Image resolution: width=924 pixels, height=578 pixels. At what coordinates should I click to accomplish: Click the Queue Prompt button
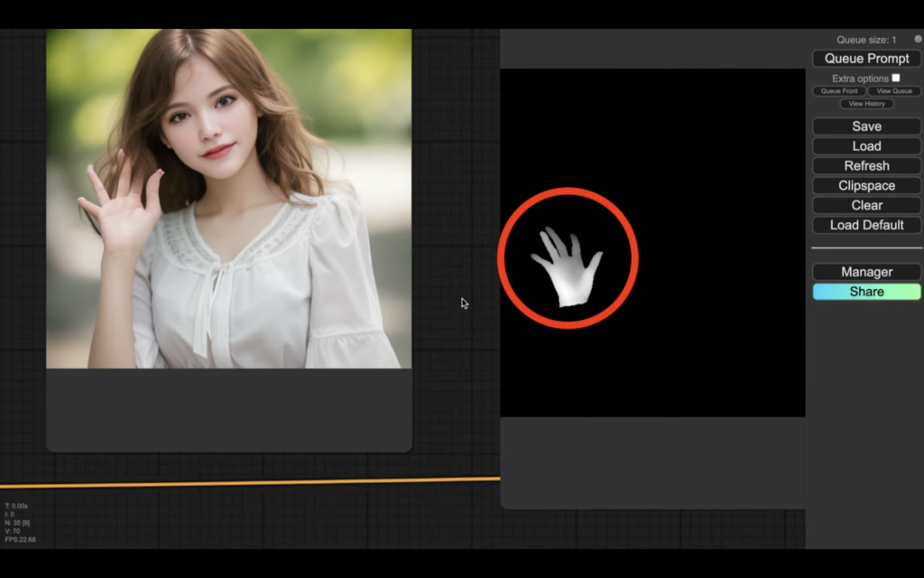click(866, 59)
